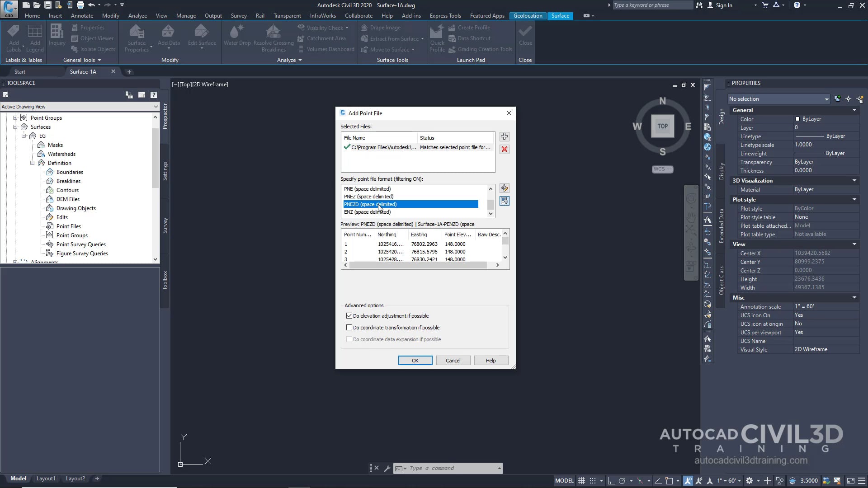868x488 pixels.
Task: Click the plus icon to add another point file
Action: click(504, 136)
